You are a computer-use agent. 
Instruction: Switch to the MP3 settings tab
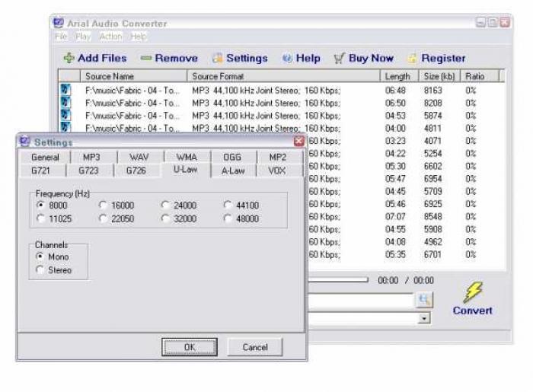[91, 157]
